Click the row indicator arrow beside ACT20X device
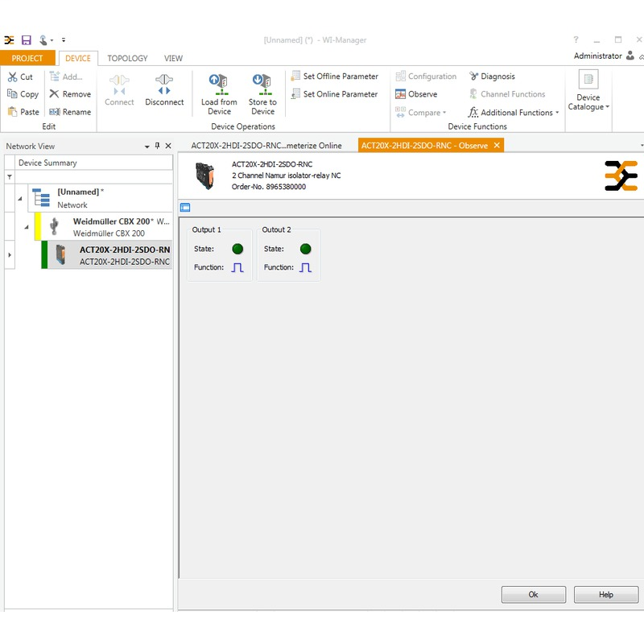Viewport: 644px width, 644px height. [10, 255]
